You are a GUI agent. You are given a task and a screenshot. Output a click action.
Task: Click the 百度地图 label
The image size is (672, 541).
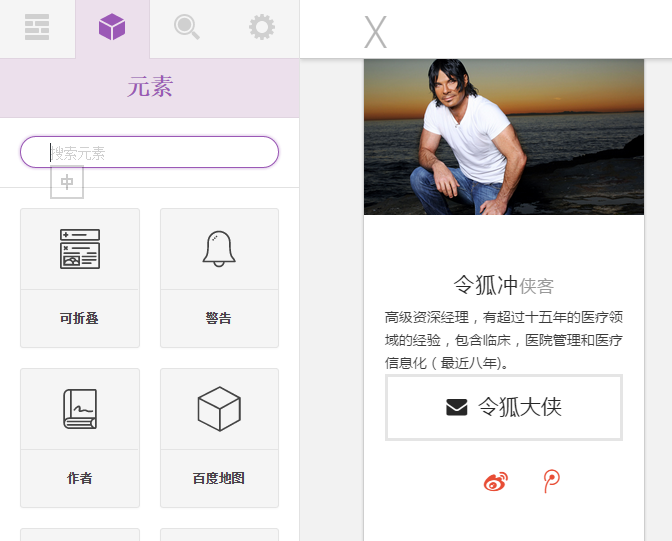point(219,478)
